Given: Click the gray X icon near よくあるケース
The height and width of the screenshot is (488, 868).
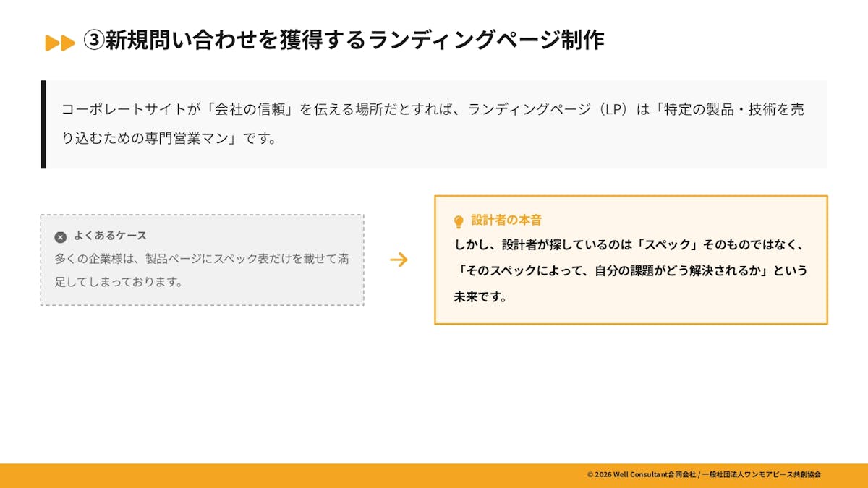Looking at the screenshot, I should point(61,237).
